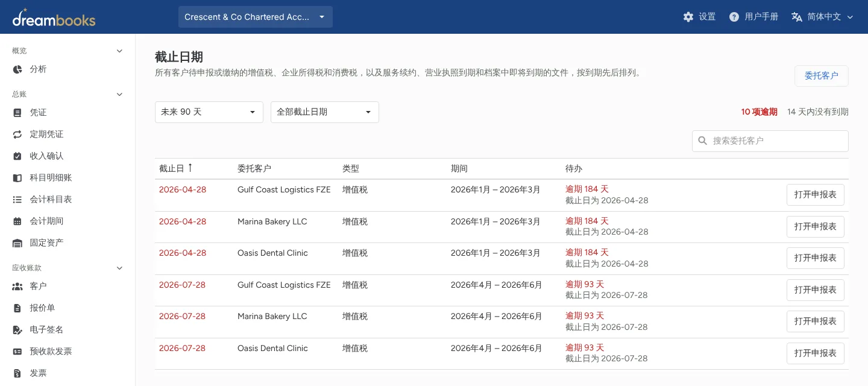Open 定期凭证 recurring icon
This screenshot has width=868, height=386.
coord(17,134)
